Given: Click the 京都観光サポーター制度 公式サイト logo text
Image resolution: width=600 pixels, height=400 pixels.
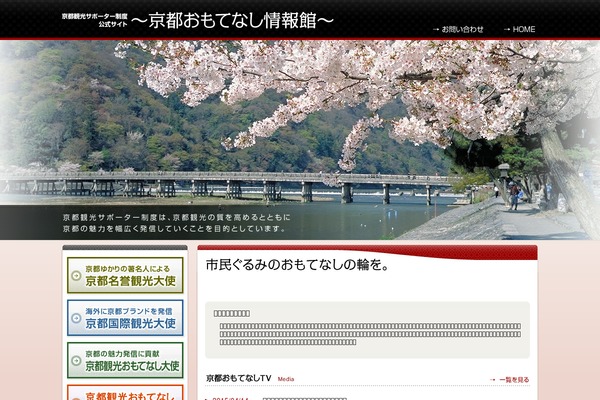Looking at the screenshot, I should tap(95, 20).
